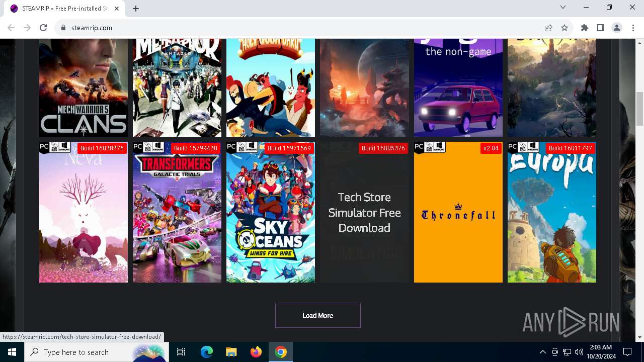Open Sky Oceans Wings for Hire card
The width and height of the screenshot is (644, 362).
tap(271, 212)
